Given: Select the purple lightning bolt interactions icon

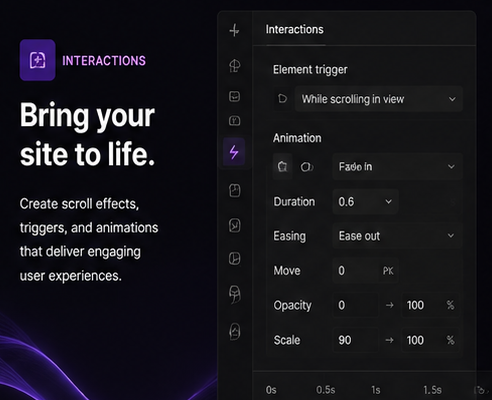Looking at the screenshot, I should [x=234, y=152].
